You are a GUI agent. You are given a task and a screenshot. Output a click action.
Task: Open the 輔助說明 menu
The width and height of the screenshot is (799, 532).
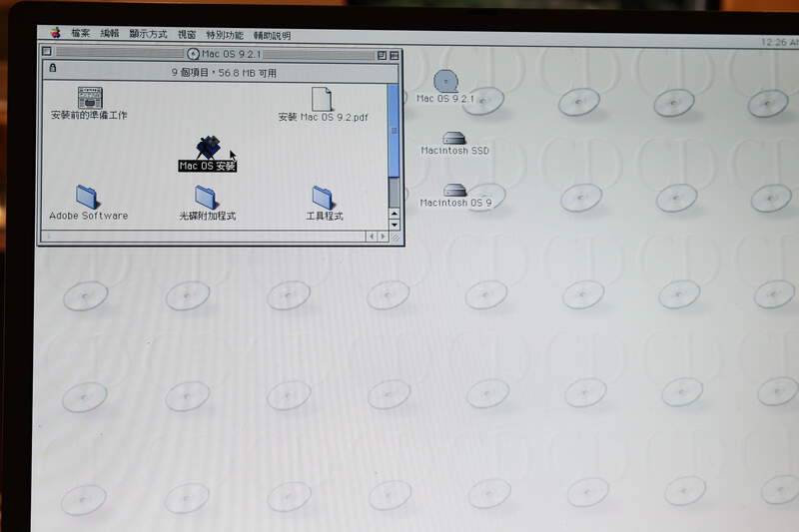(x=272, y=36)
